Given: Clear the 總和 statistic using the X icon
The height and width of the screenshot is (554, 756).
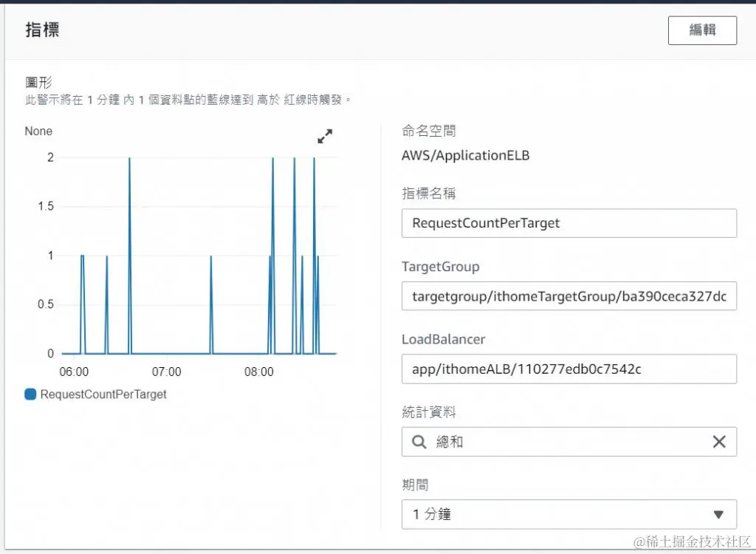Looking at the screenshot, I should [719, 441].
